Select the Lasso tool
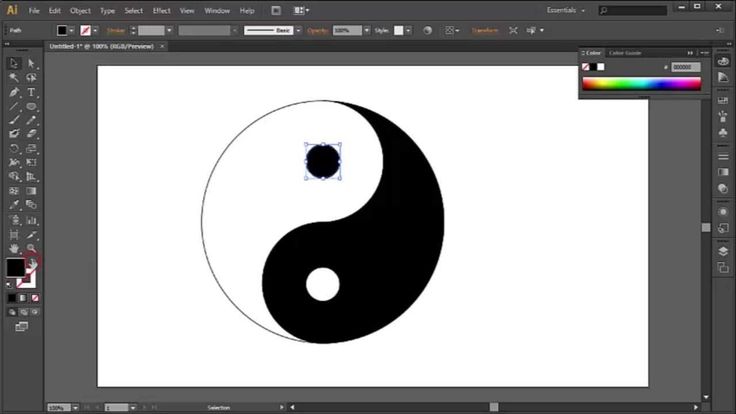Screen dimensions: 736x414 31,77
